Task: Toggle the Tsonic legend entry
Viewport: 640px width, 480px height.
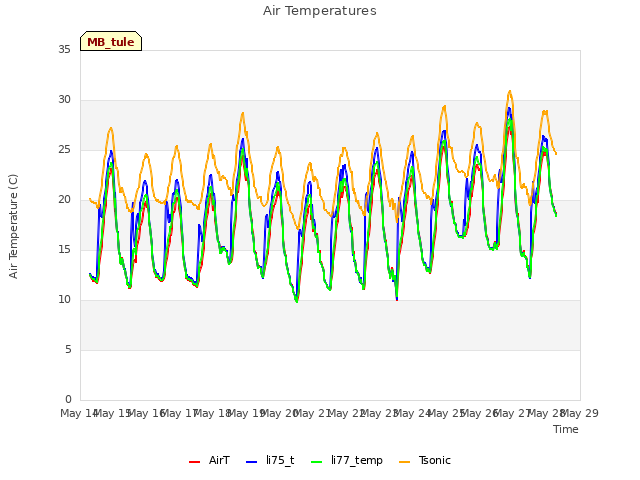Action: [x=425, y=460]
